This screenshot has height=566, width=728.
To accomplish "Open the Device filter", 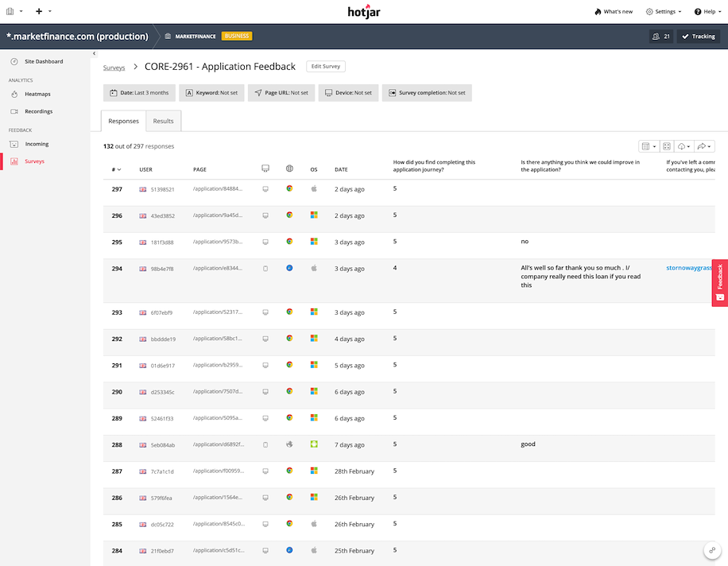I will pyautogui.click(x=349, y=93).
